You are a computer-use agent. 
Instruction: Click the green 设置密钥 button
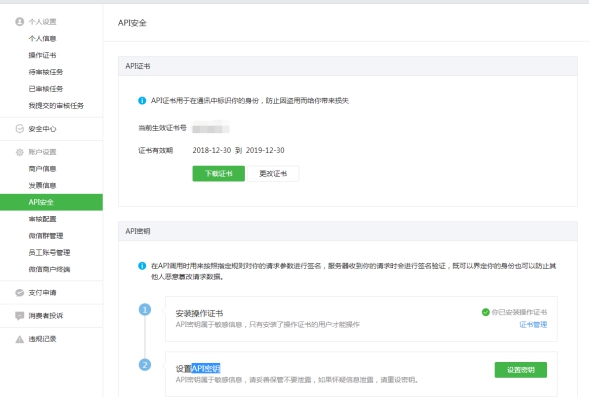pos(521,370)
